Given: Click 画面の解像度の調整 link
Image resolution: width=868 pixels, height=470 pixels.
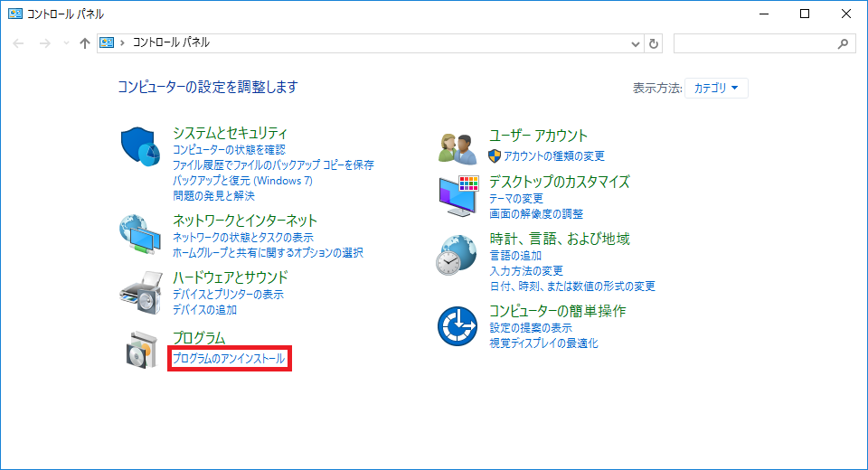Looking at the screenshot, I should [x=536, y=214].
